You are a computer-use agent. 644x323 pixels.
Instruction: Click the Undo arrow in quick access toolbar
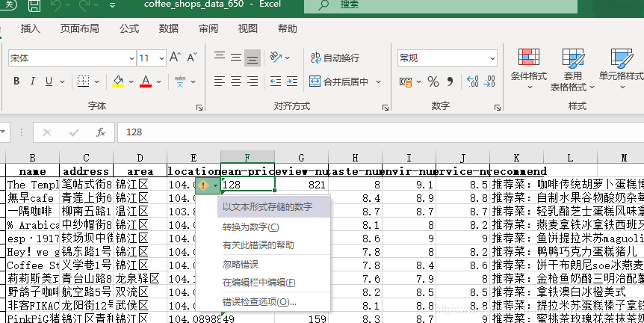[56, 5]
